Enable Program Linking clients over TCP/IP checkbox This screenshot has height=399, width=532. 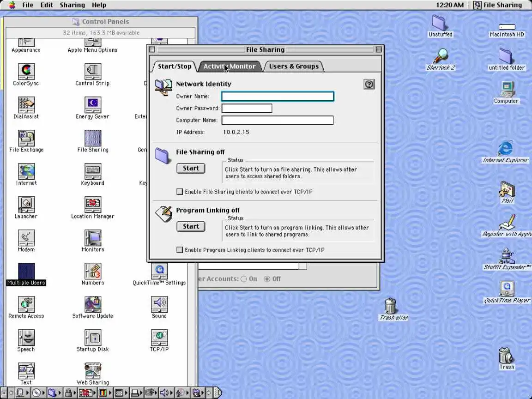(180, 250)
